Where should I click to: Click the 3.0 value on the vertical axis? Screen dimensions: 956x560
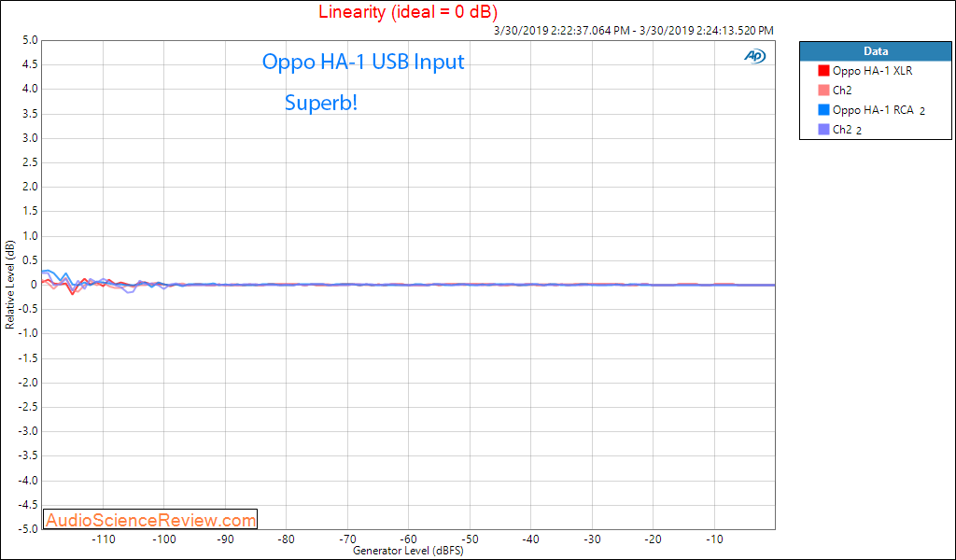[x=30, y=138]
